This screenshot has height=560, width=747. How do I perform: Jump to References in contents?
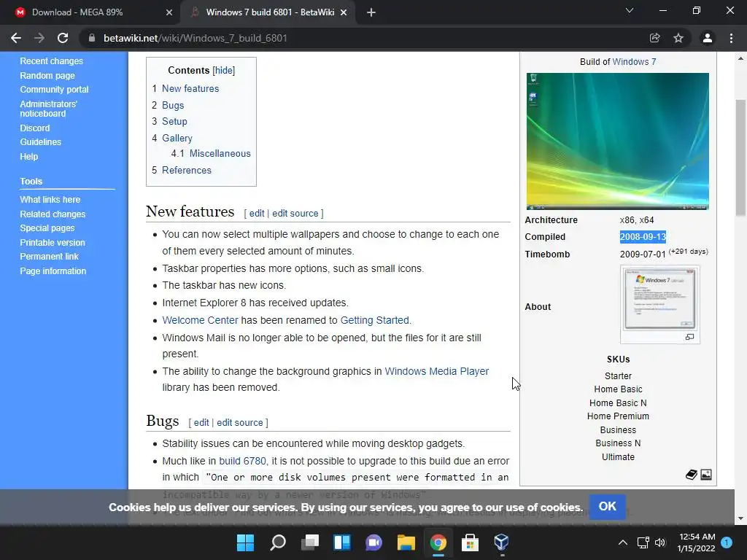[186, 170]
